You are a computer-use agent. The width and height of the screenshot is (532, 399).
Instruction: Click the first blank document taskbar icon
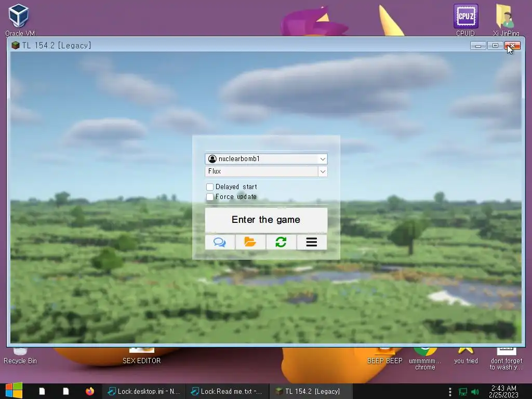pyautogui.click(x=42, y=391)
